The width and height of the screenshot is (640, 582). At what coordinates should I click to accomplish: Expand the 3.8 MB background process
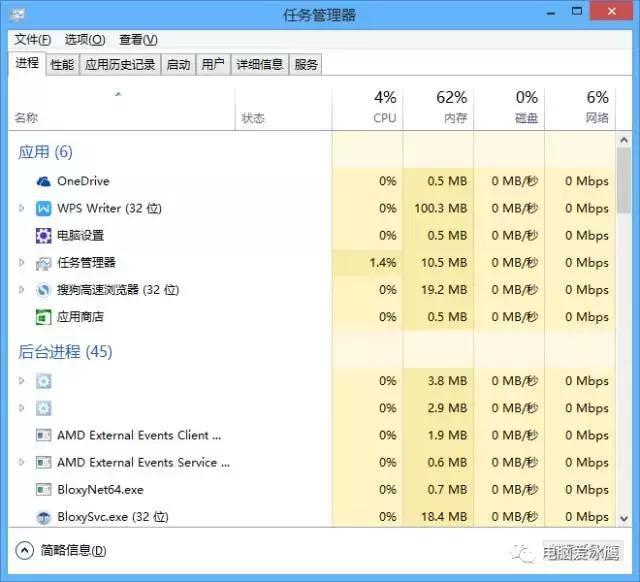click(22, 381)
